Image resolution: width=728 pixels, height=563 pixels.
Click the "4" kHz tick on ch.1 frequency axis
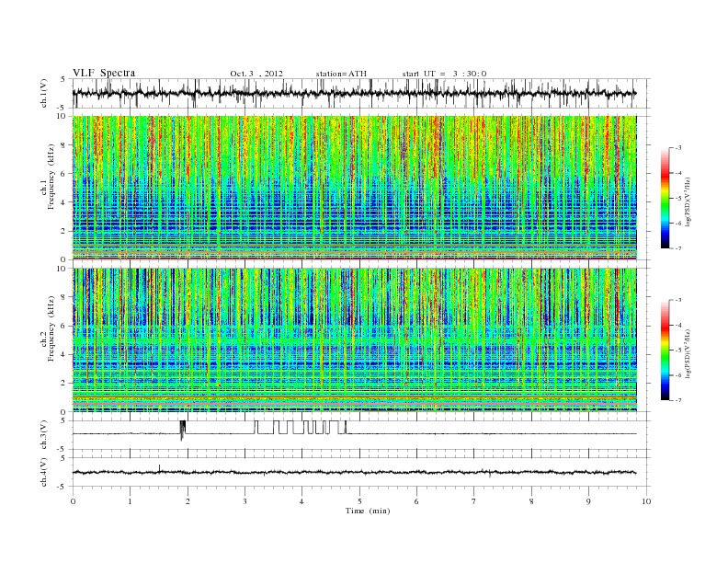(64, 202)
